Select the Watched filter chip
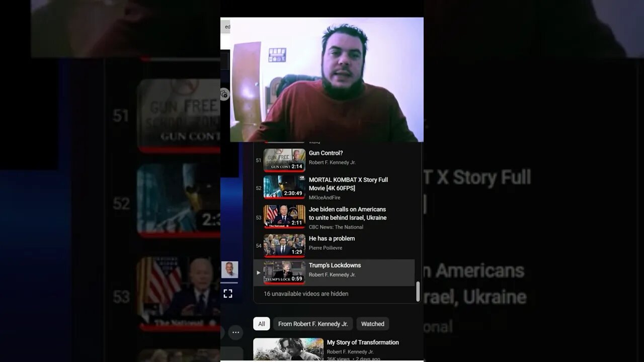The image size is (644, 362). [373, 324]
